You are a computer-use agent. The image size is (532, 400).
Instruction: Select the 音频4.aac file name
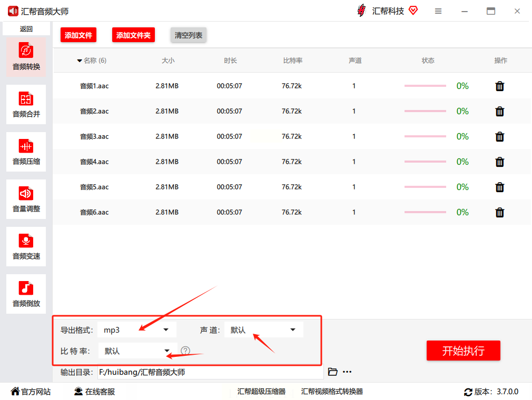tap(94, 162)
